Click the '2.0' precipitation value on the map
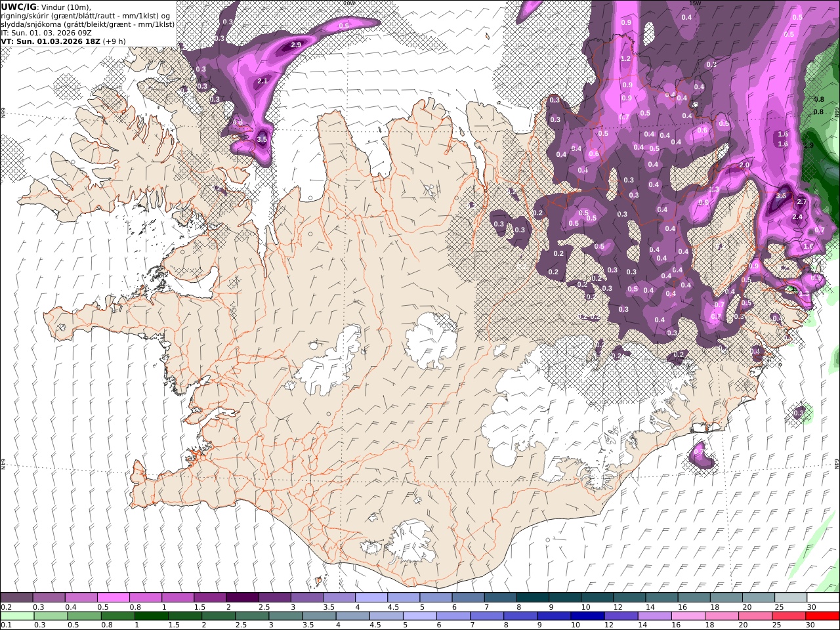The image size is (840, 630). 744,165
